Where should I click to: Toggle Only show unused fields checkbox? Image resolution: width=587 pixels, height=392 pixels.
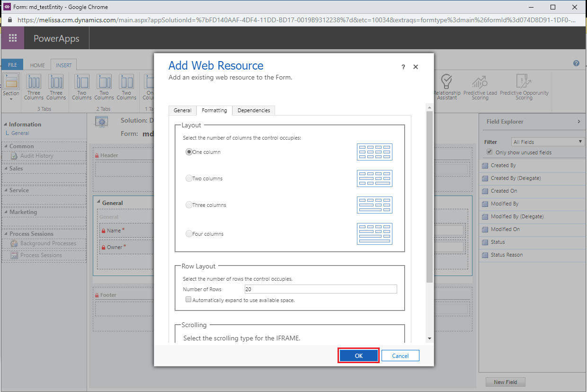coord(490,152)
